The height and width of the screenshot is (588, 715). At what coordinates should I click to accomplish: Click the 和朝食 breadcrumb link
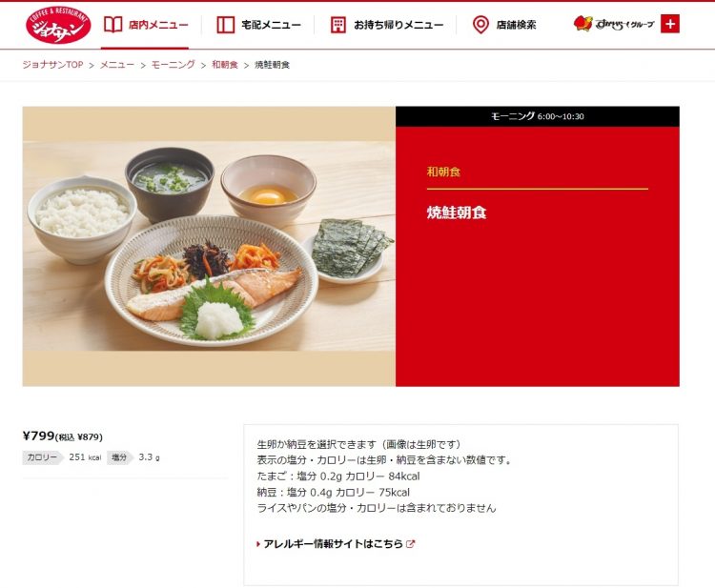pos(225,65)
